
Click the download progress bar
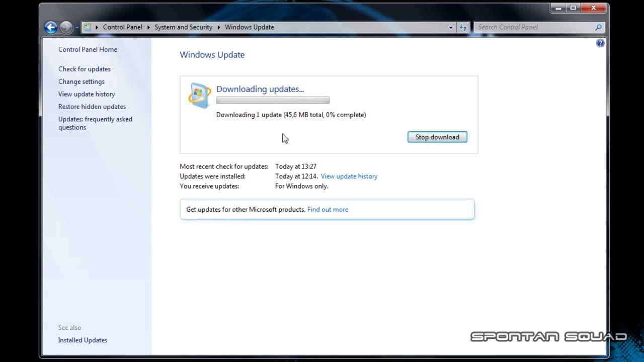point(273,101)
